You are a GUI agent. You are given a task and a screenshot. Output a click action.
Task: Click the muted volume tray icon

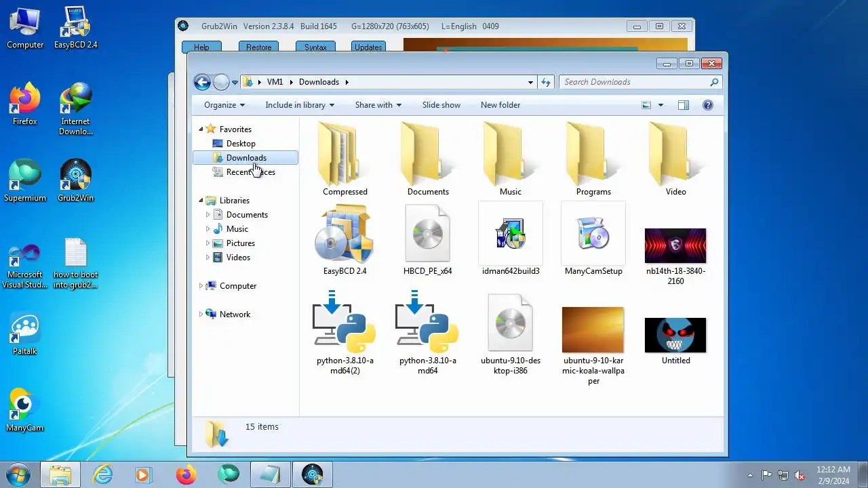click(x=800, y=475)
